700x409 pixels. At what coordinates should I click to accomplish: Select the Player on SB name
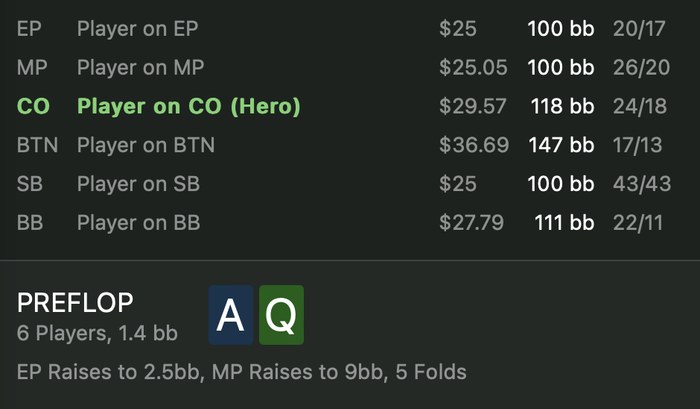tap(140, 184)
